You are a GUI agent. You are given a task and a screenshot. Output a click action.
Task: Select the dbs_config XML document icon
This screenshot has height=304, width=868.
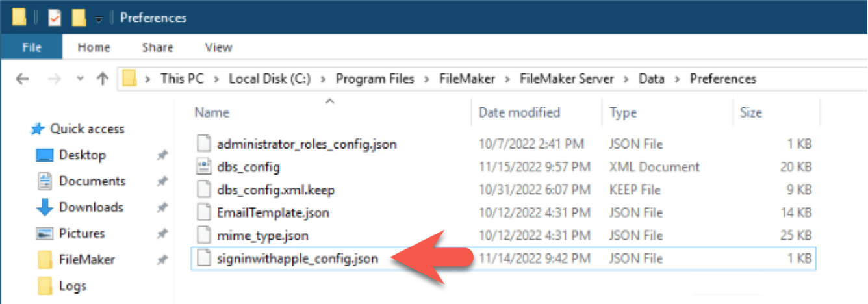click(204, 167)
